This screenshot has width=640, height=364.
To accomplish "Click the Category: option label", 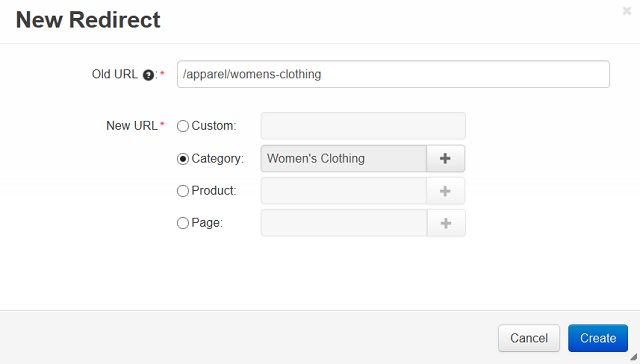I will point(218,158).
